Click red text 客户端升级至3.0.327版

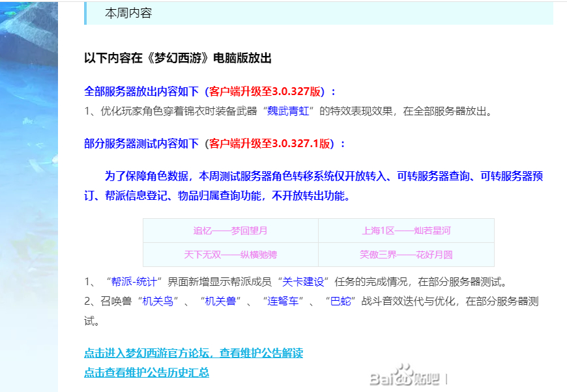click(265, 91)
